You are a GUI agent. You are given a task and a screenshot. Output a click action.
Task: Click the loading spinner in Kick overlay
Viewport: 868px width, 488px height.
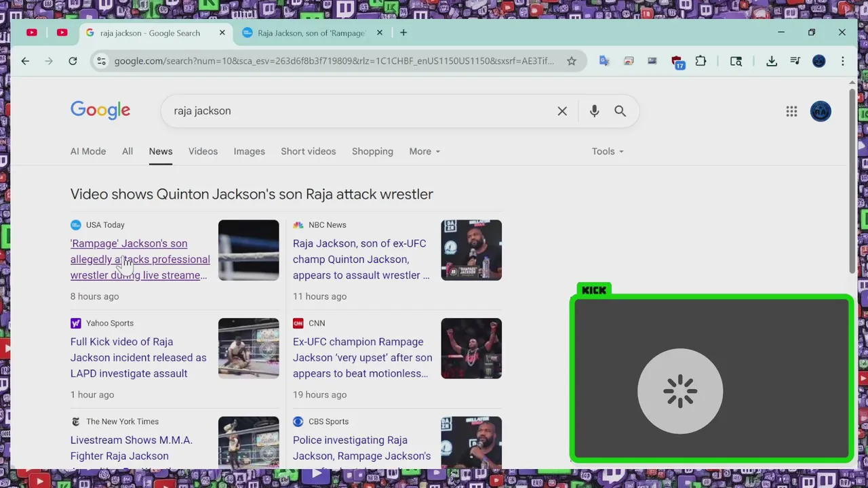coord(680,391)
